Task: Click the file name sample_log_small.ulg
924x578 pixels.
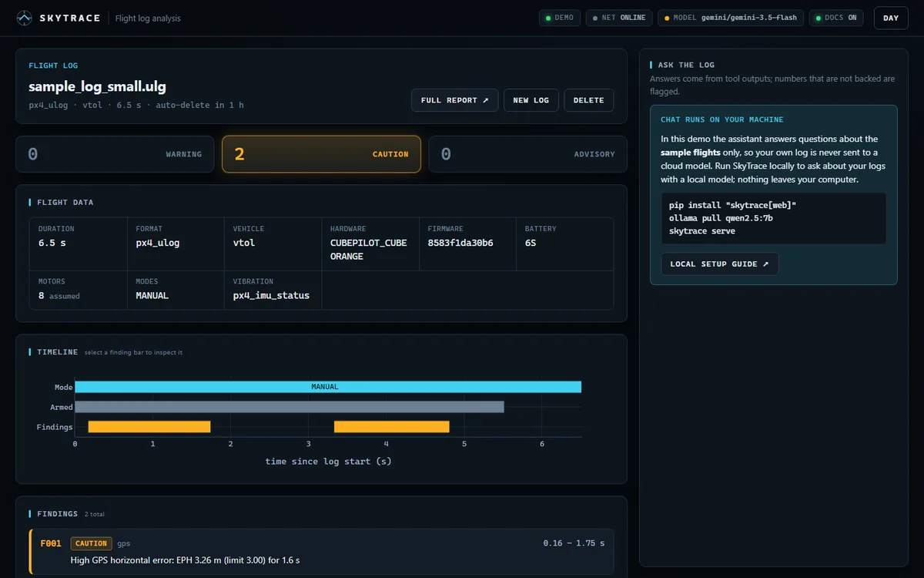Action: point(97,87)
